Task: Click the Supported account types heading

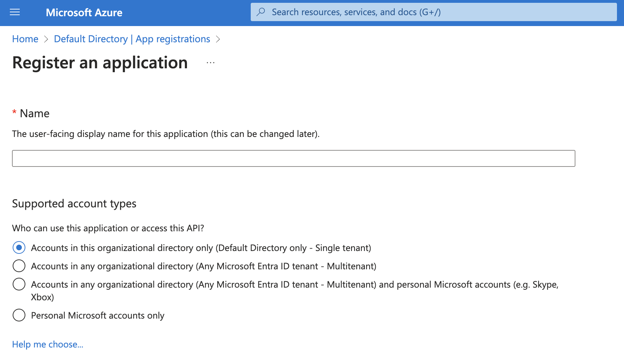Action: 74,204
